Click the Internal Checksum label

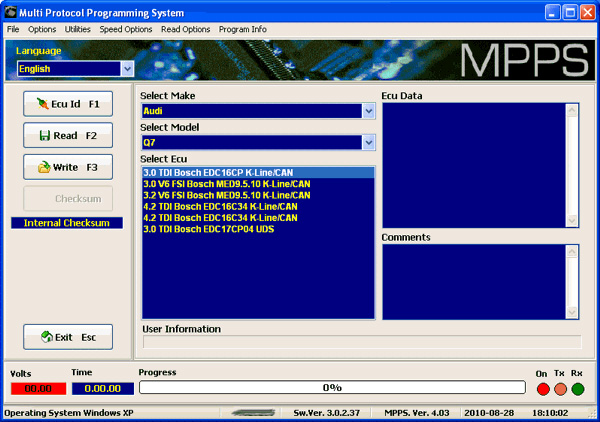point(67,223)
